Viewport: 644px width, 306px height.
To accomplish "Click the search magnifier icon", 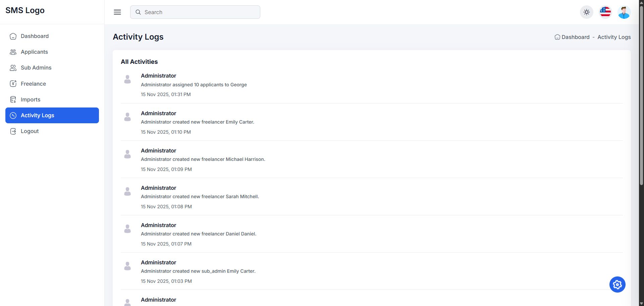I will [138, 12].
